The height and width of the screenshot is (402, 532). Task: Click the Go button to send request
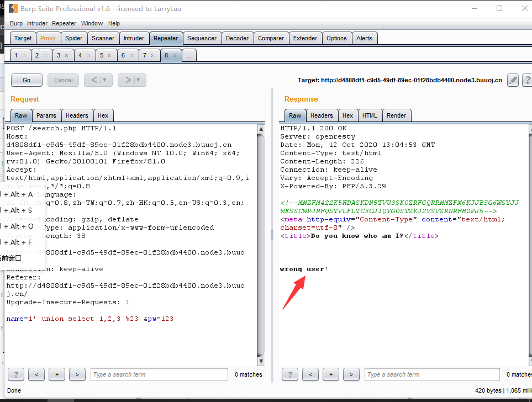(x=27, y=80)
